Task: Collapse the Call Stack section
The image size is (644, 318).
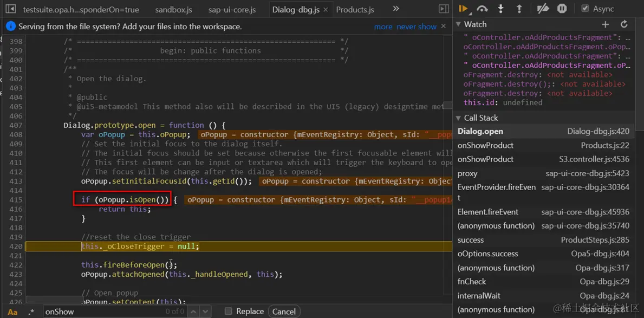Action: tap(458, 118)
